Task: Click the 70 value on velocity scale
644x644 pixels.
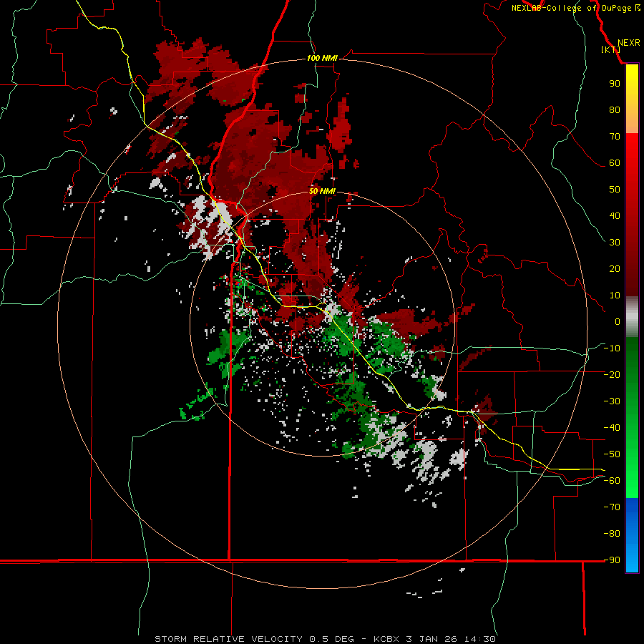Action: coord(615,137)
